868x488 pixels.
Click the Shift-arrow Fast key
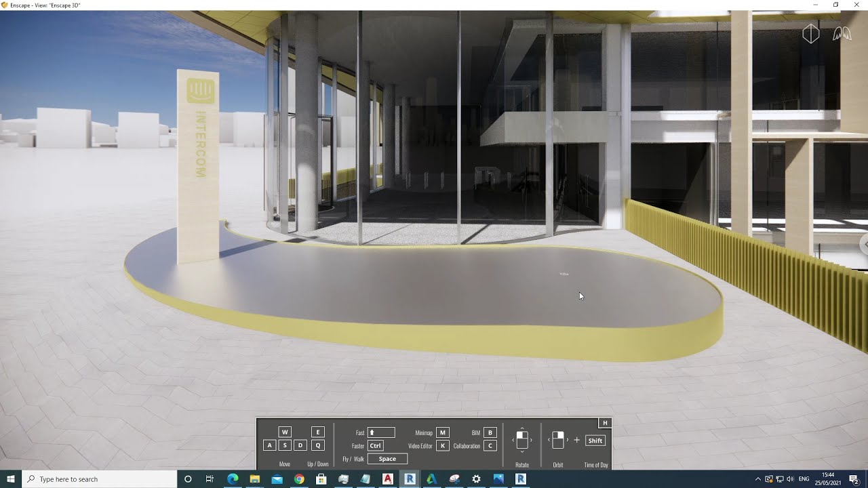[x=381, y=432]
